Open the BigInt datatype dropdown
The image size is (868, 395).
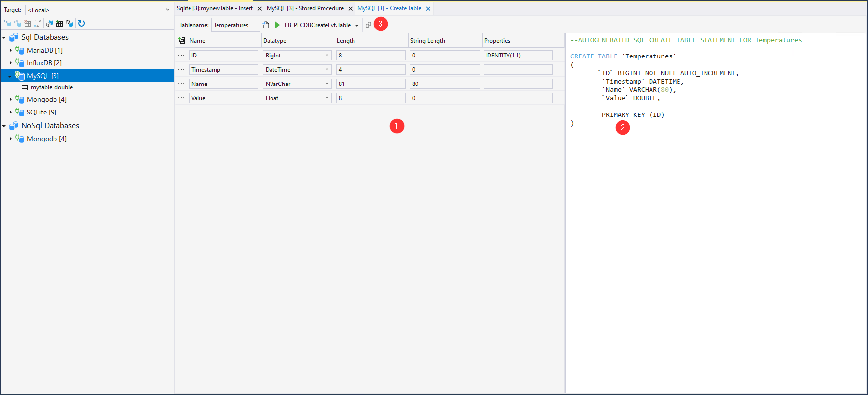pos(327,55)
